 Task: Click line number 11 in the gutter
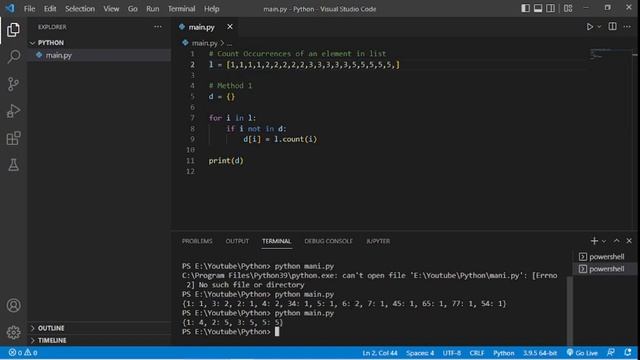(x=191, y=161)
